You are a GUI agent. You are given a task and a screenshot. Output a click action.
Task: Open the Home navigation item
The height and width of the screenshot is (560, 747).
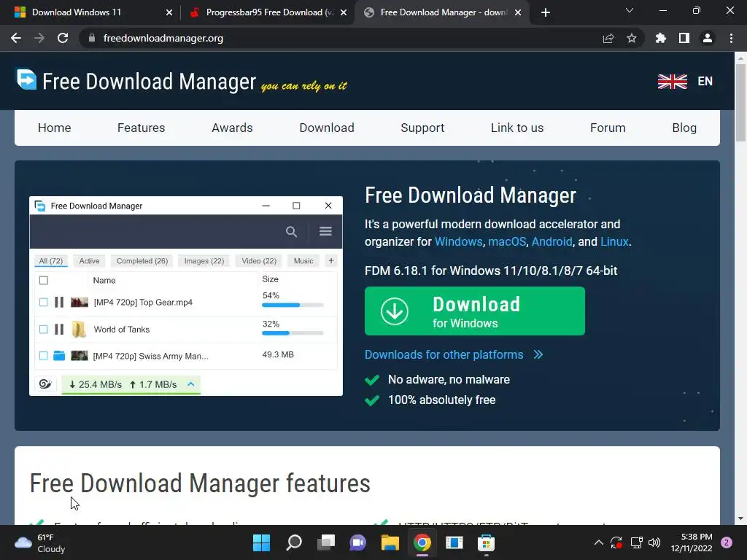click(54, 128)
